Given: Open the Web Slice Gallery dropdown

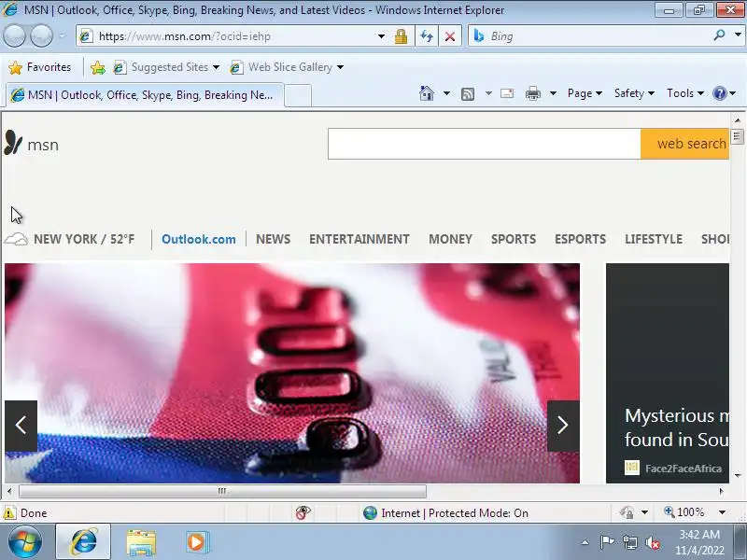Looking at the screenshot, I should (287, 67).
